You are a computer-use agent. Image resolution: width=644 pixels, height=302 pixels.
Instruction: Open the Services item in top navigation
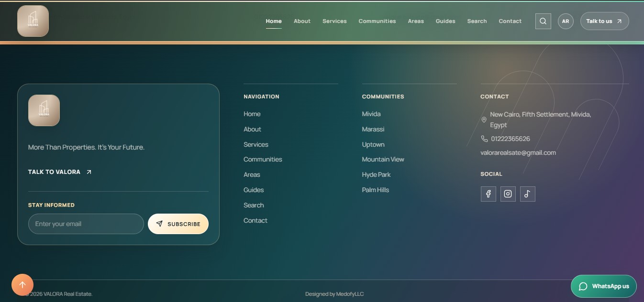coord(334,21)
